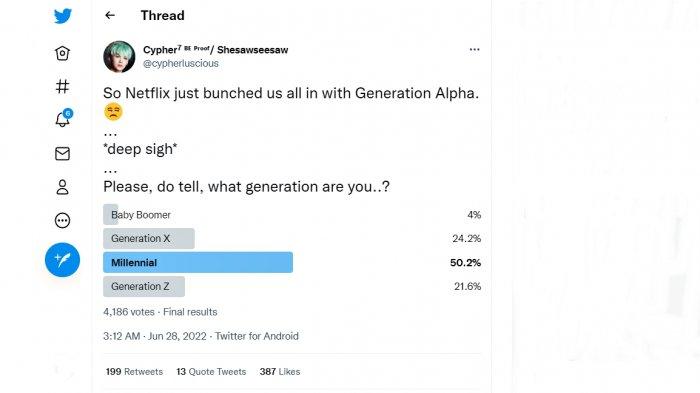Click the user's profile avatar
Screen dimensions: 700x393
click(x=119, y=57)
